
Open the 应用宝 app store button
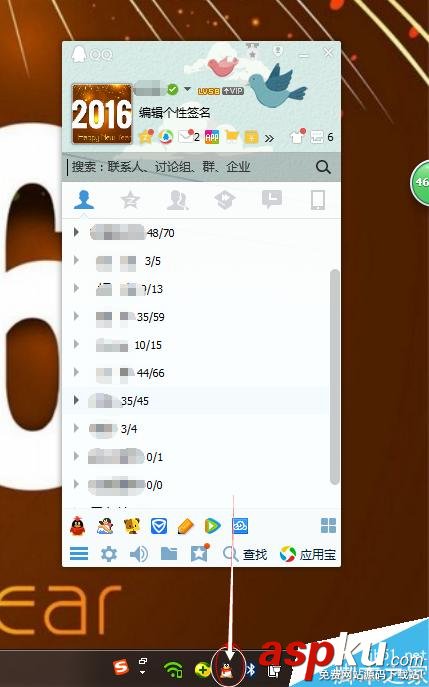308,554
